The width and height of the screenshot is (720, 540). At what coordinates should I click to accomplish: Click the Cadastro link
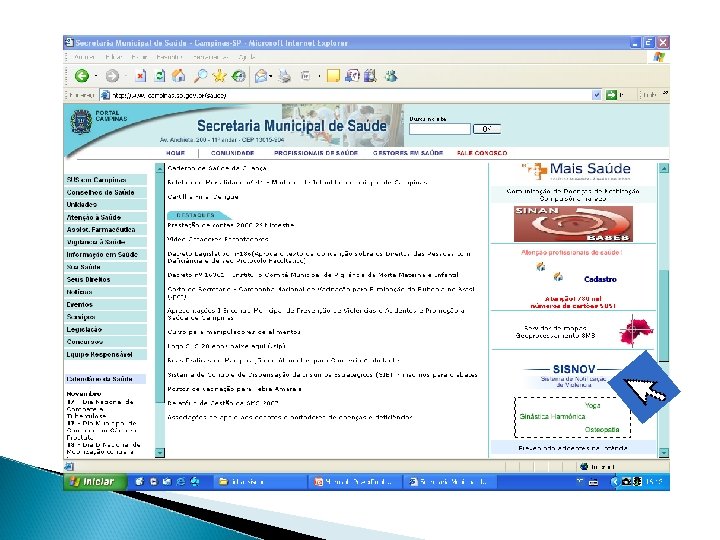[x=600, y=279]
